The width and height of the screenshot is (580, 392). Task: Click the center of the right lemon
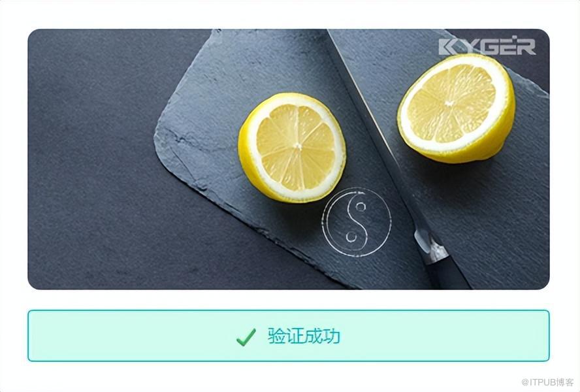pos(450,103)
